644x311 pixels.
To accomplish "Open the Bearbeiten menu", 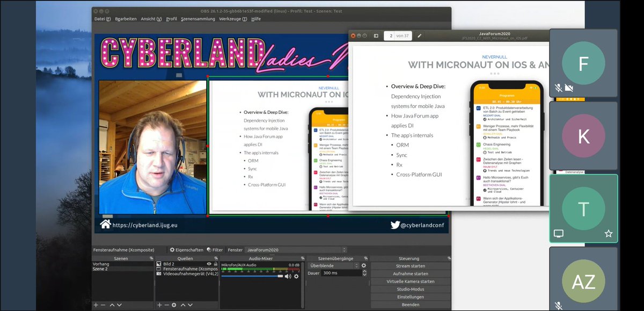I will (x=126, y=19).
